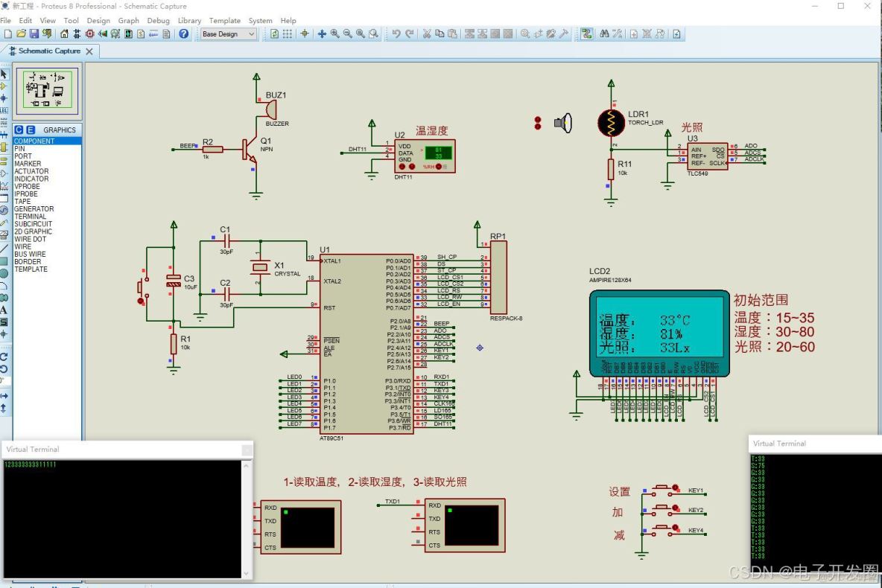Toggle the wire autorouter button
Viewport: 882px width, 588px height.
[587, 34]
